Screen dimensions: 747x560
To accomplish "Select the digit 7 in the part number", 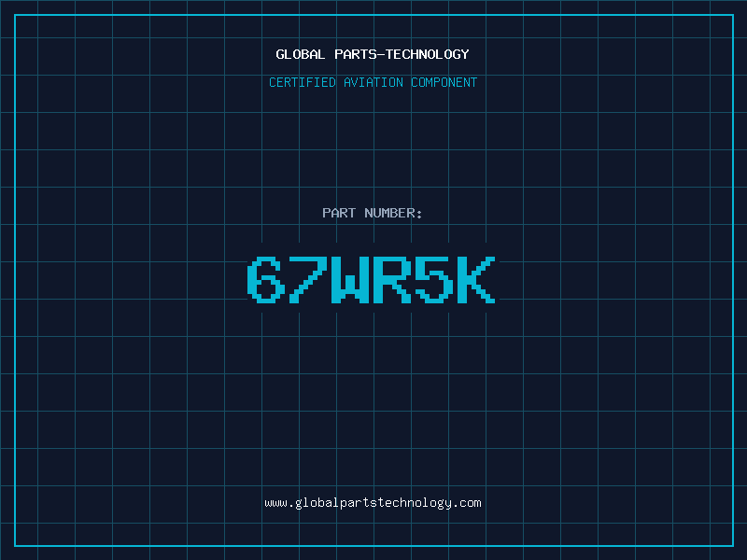I will point(308,280).
